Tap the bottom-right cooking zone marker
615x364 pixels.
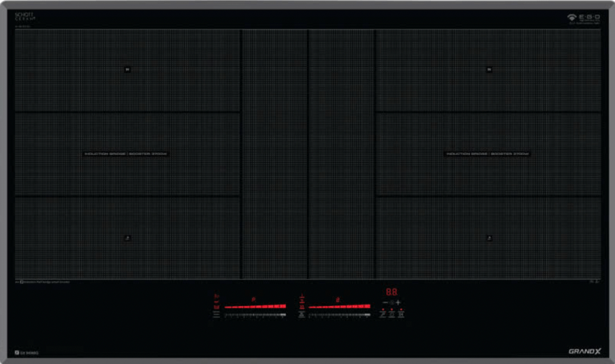pos(489,238)
